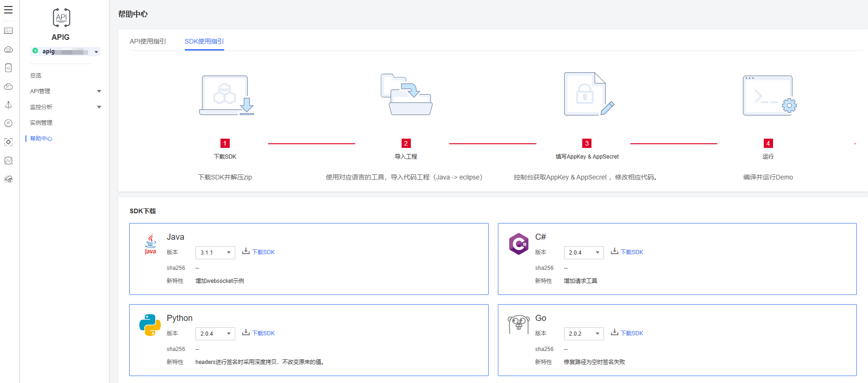The width and height of the screenshot is (868, 383).
Task: Click the diamond frame icon in left rail
Action: (8, 142)
